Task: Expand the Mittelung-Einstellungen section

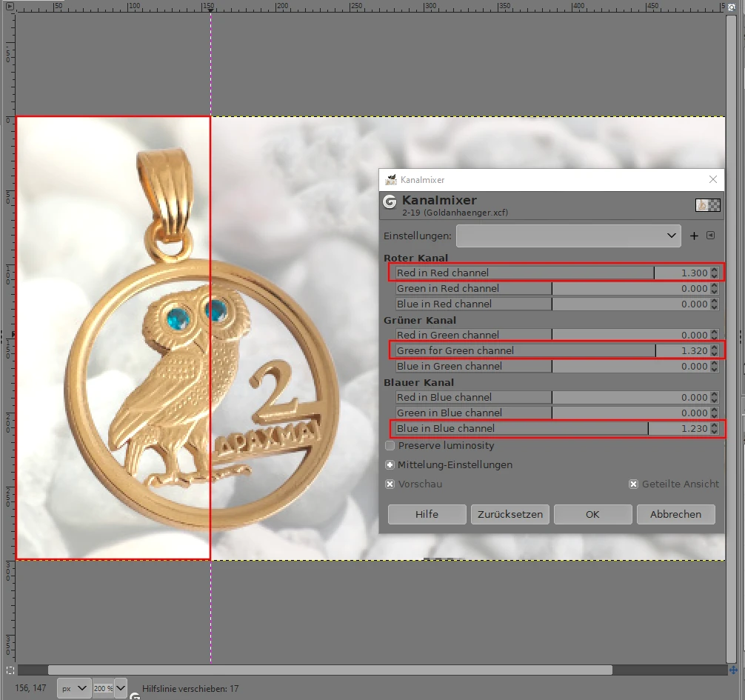Action: [390, 465]
